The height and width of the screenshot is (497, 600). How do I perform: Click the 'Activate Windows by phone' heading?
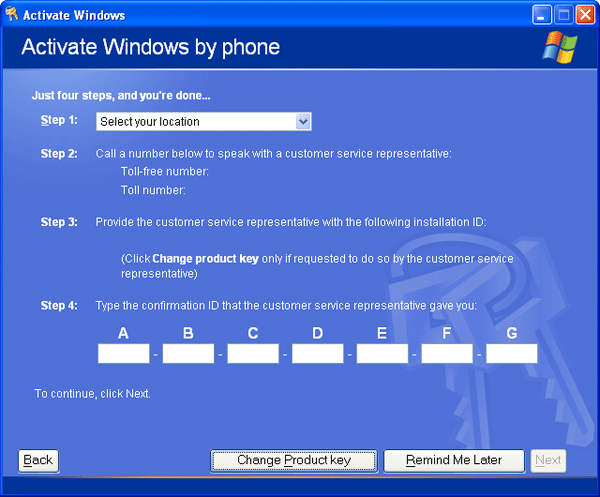point(151,47)
